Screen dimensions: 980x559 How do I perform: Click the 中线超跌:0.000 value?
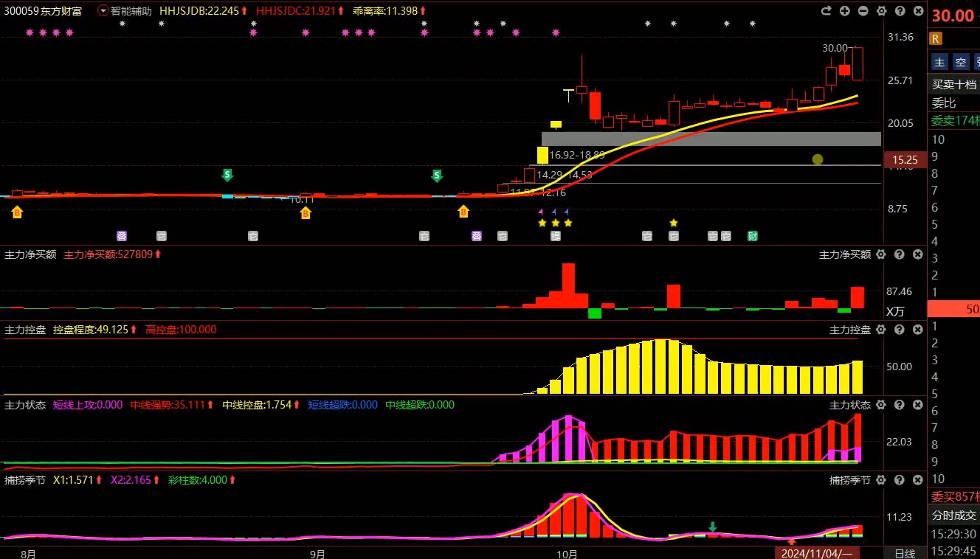(x=420, y=405)
